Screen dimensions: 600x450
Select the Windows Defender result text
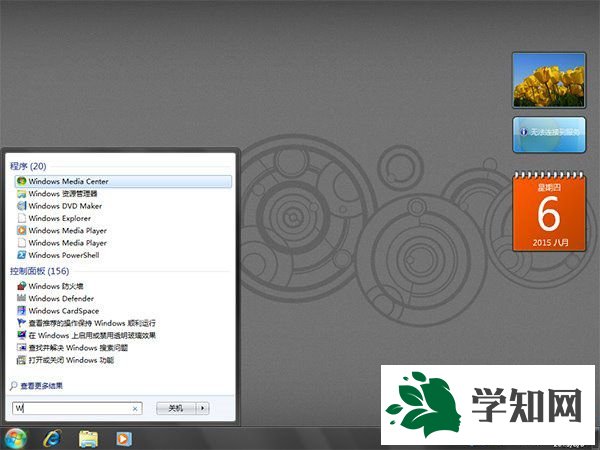(x=61, y=298)
